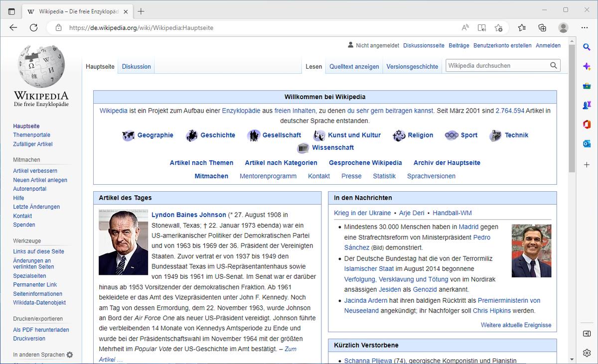Open a new tab with plus icon

pyautogui.click(x=141, y=11)
